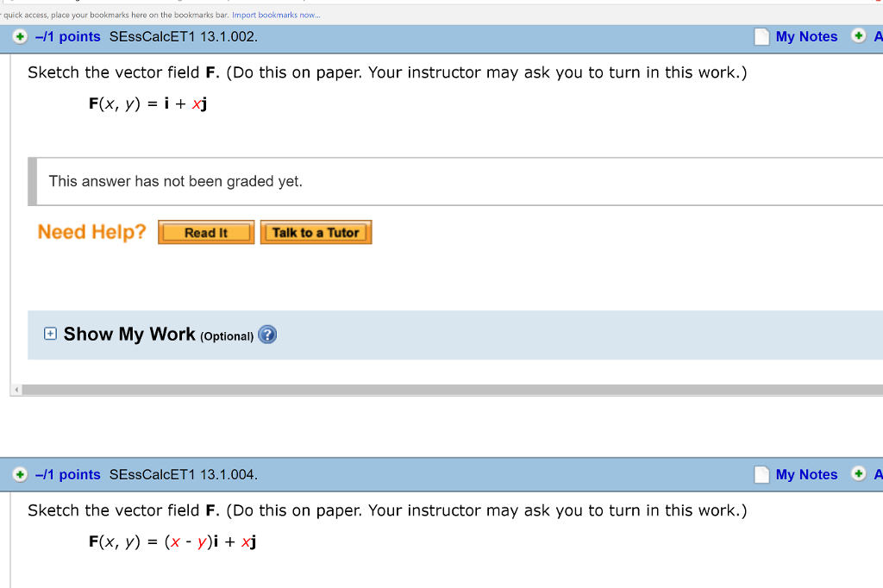Screen dimensions: 883x588
Task: Click green plus right of My Notes, 13.1.004
Action: pyautogui.click(x=858, y=474)
